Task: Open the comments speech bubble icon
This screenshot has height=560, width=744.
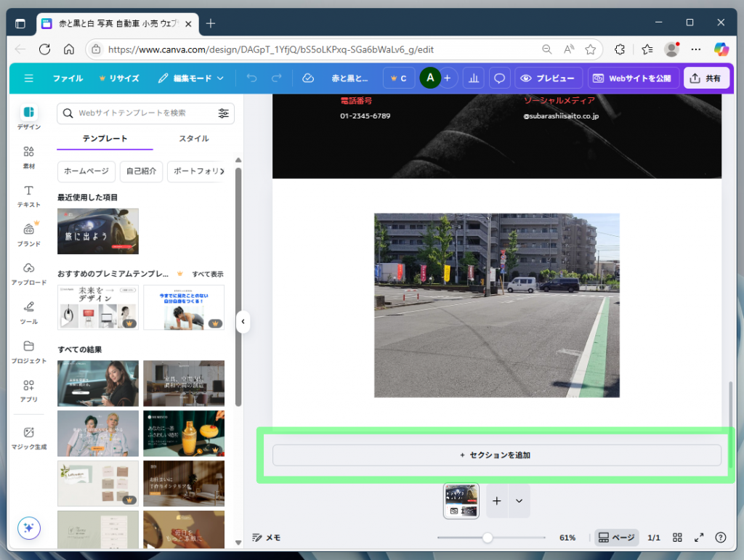Action: point(499,78)
